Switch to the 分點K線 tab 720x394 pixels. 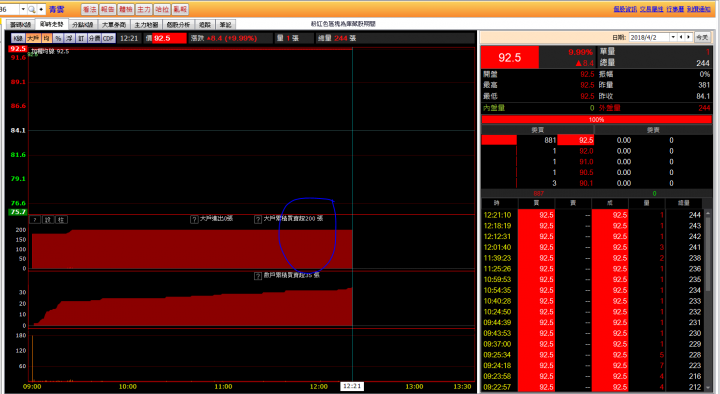coord(83,24)
